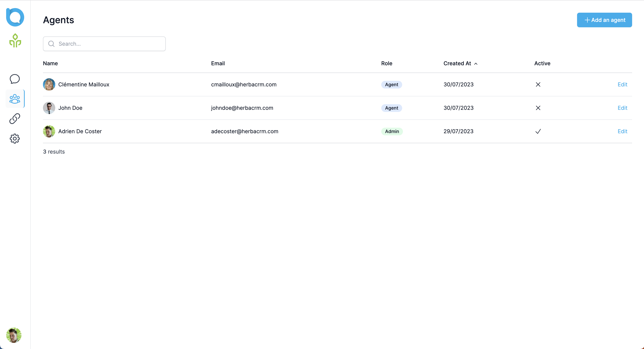Click the active checkmark for Adrien De Coster
This screenshot has height=349, width=644.
(538, 131)
